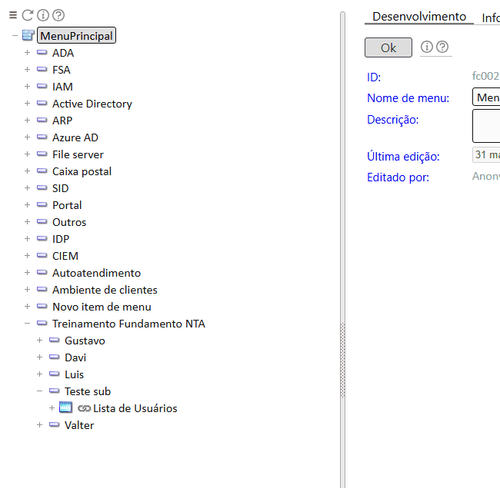500x488 pixels.
Task: Click the help icon beside Ok button
Action: (x=442, y=47)
